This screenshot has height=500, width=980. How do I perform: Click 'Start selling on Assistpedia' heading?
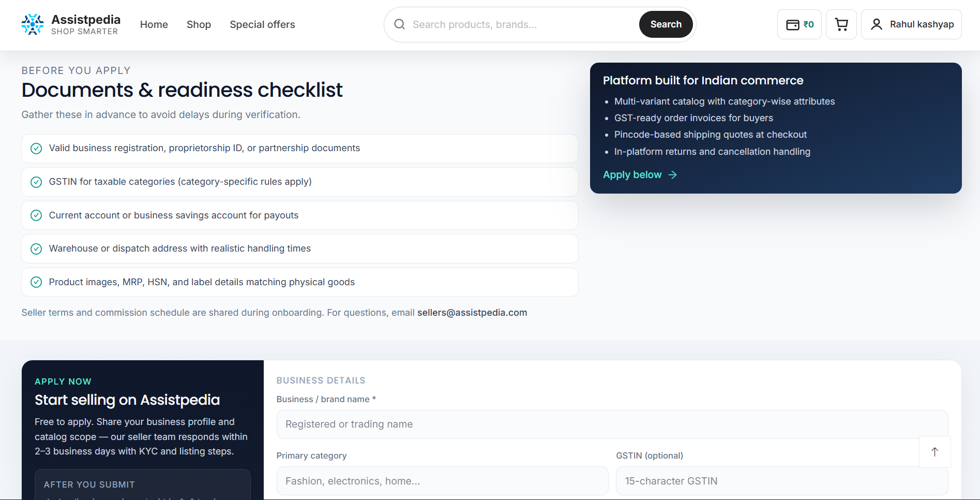pyautogui.click(x=127, y=400)
